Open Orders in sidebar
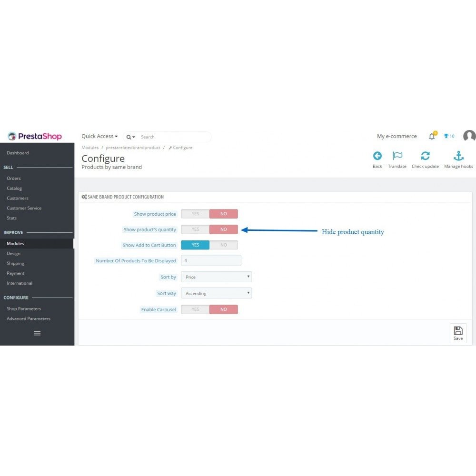Image resolution: width=476 pixels, height=476 pixels. [x=14, y=178]
